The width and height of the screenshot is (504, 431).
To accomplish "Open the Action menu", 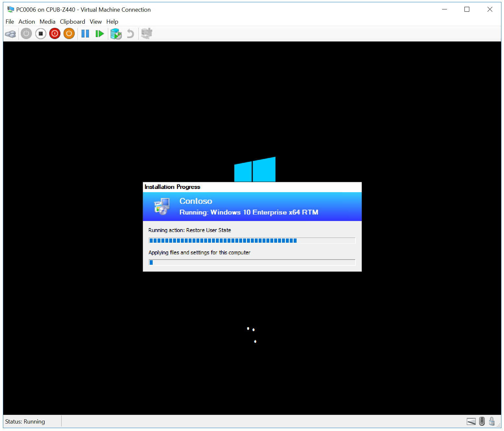I will (x=27, y=22).
